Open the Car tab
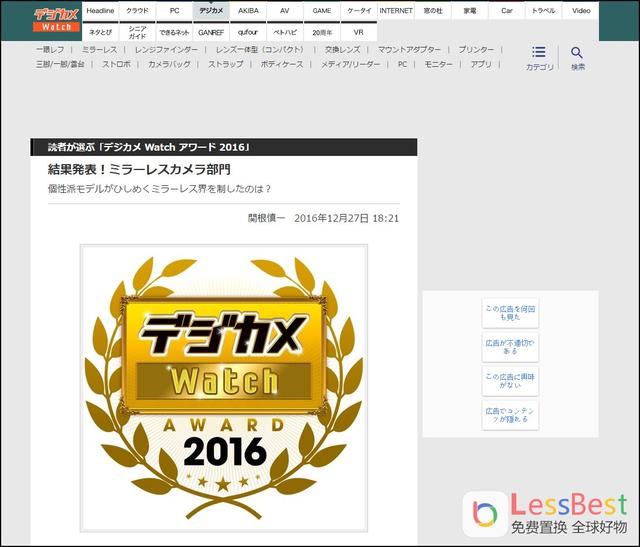 tap(507, 11)
